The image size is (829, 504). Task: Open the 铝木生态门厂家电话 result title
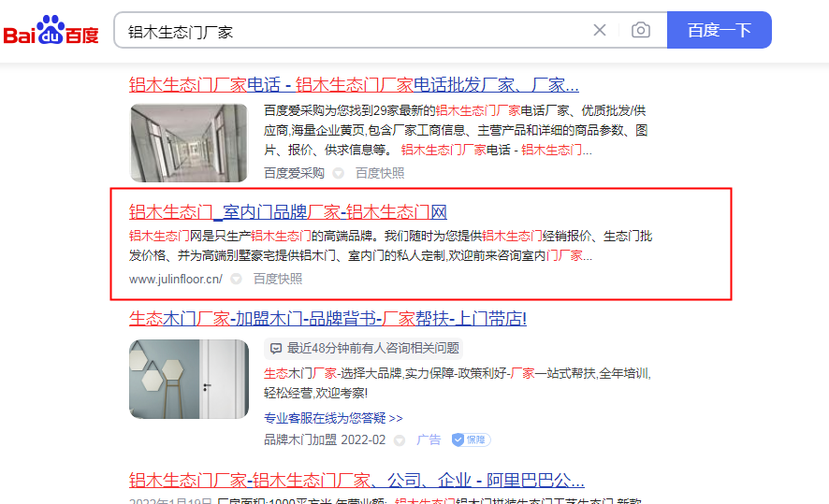[x=354, y=84]
